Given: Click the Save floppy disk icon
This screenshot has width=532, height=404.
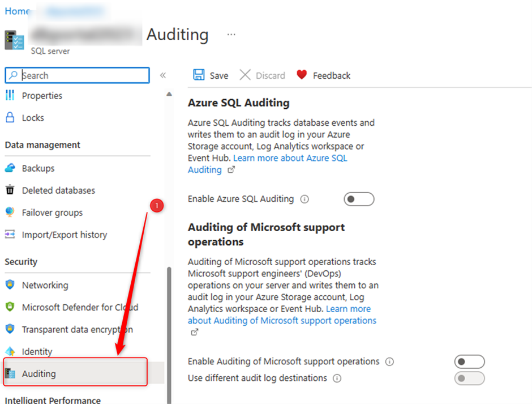Looking at the screenshot, I should tap(199, 75).
